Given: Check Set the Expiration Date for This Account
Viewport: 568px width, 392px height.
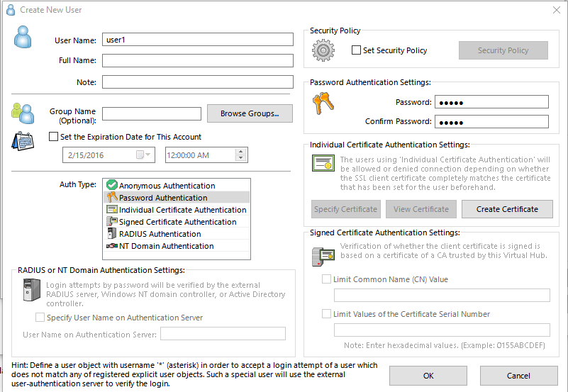Looking at the screenshot, I should point(53,137).
